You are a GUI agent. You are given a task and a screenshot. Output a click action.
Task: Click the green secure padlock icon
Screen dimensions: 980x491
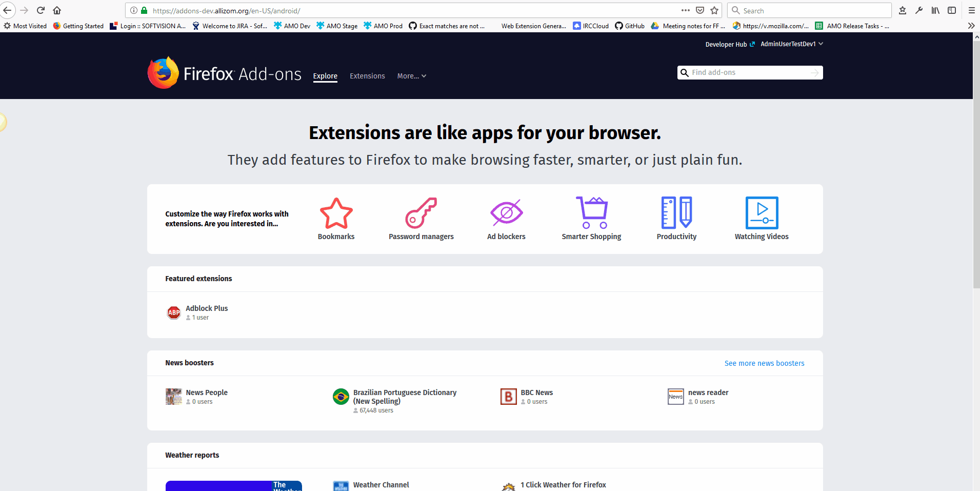(144, 10)
